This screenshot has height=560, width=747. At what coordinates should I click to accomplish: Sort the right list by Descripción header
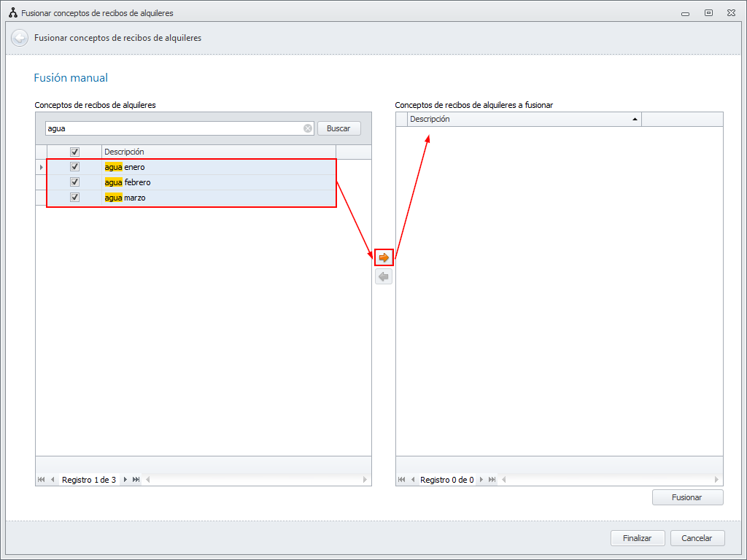click(x=524, y=119)
